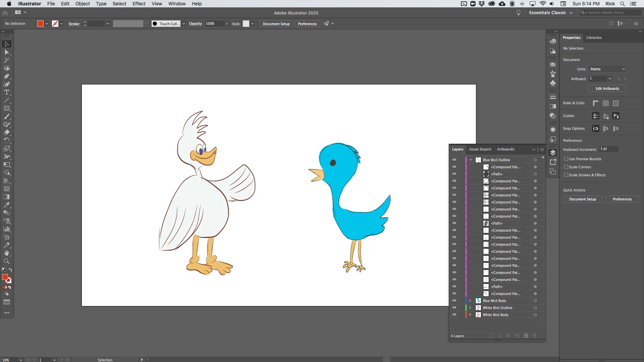Switch to the Artboards tab
The height and width of the screenshot is (362, 644).
(505, 149)
